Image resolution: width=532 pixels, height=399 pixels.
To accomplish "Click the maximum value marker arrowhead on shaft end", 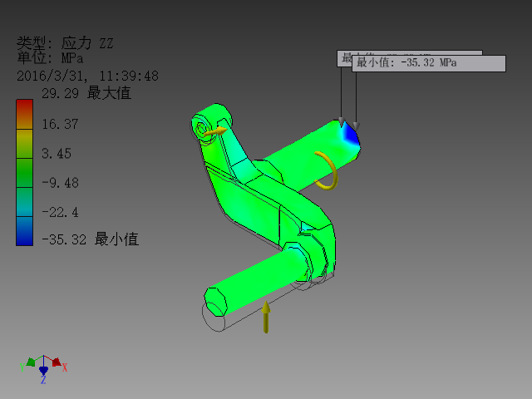I will [x=342, y=122].
